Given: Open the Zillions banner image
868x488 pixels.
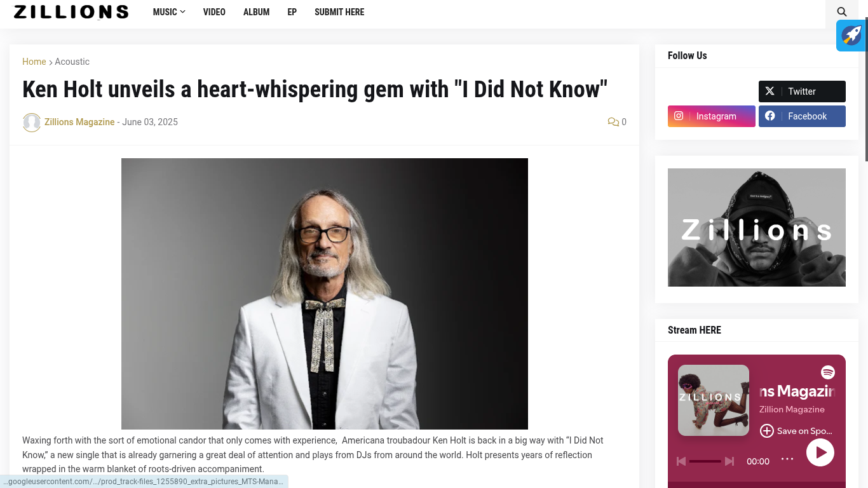Looking at the screenshot, I should click(756, 227).
